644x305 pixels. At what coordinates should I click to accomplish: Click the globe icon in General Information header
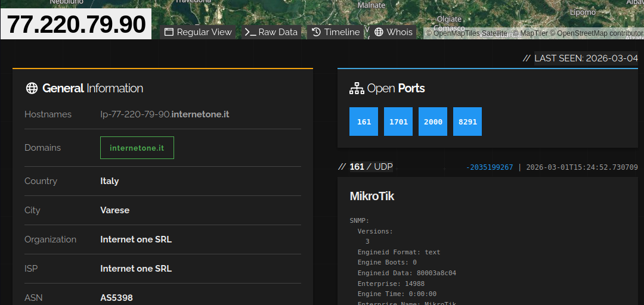click(32, 89)
